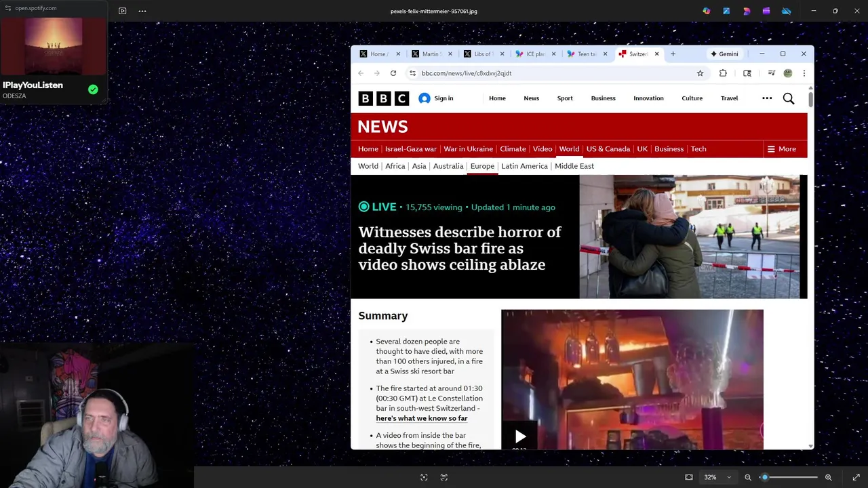The height and width of the screenshot is (488, 868).
Task: Switch to the 'Home /' X tab
Action: click(x=379, y=54)
